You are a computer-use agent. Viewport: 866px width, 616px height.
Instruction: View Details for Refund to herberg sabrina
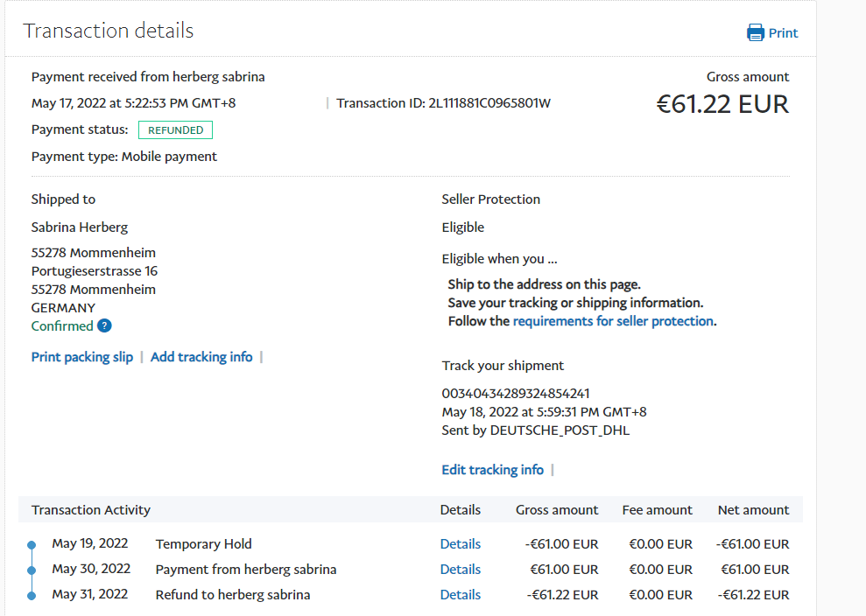pyautogui.click(x=460, y=595)
